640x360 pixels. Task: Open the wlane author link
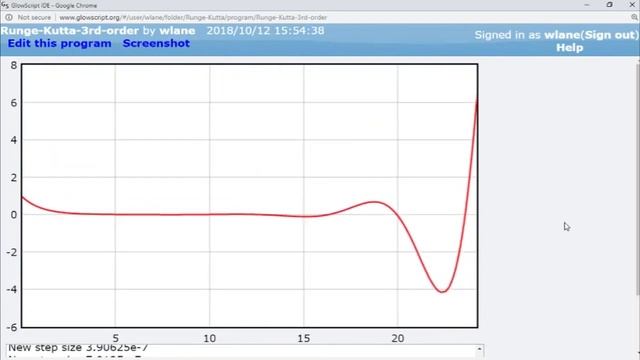point(177,31)
